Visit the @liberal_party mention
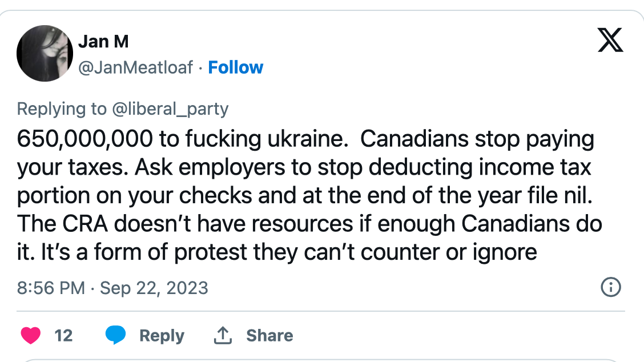This screenshot has height=362, width=644. tap(170, 108)
